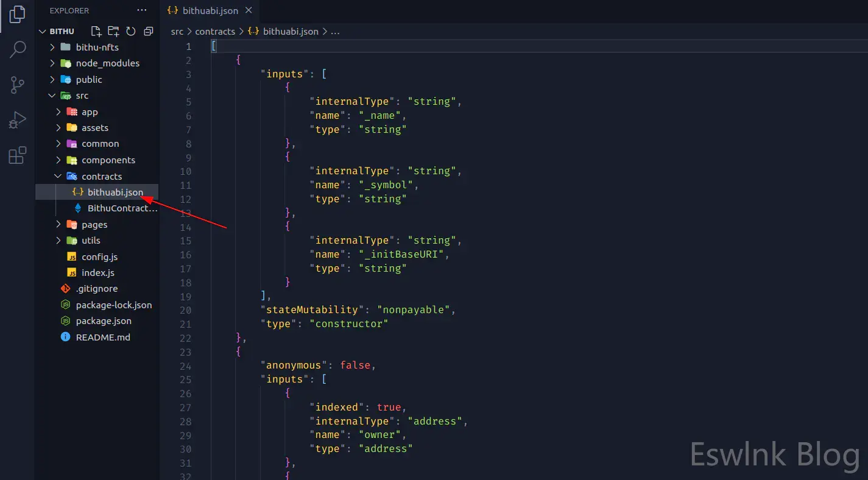Open the README.md file
This screenshot has width=868, height=480.
(102, 337)
